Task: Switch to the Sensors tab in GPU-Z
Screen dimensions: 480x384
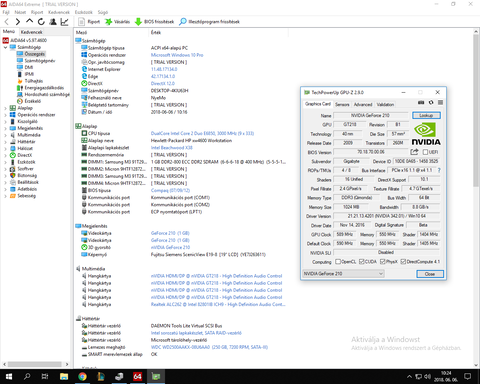Action: tap(342, 104)
